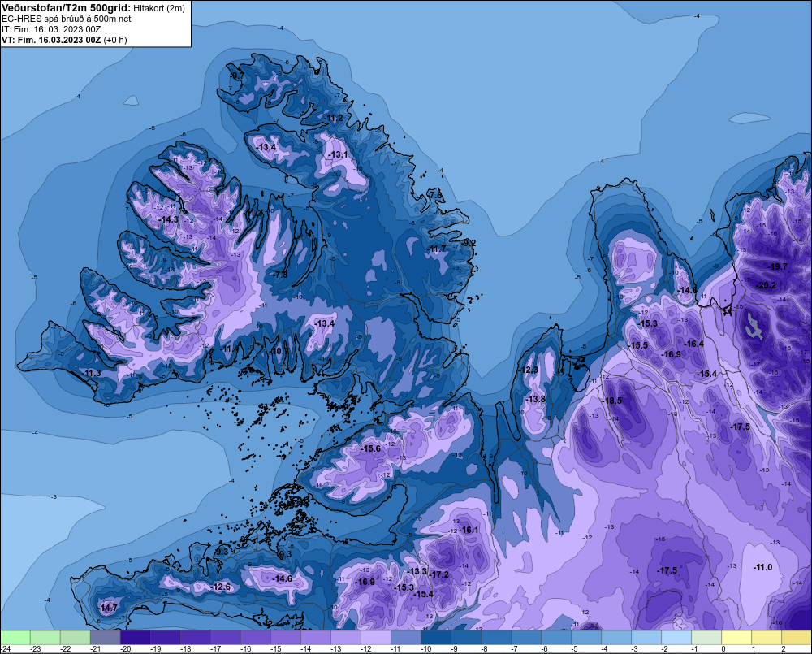Image resolution: width=812 pixels, height=654 pixels.
Task: Click the -11.0 temperature value
Action: tap(762, 567)
